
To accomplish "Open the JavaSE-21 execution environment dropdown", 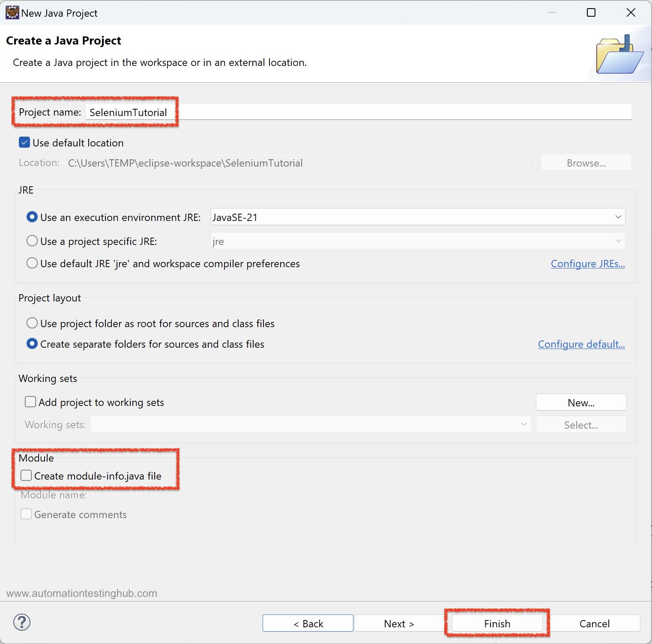I will tap(418, 217).
